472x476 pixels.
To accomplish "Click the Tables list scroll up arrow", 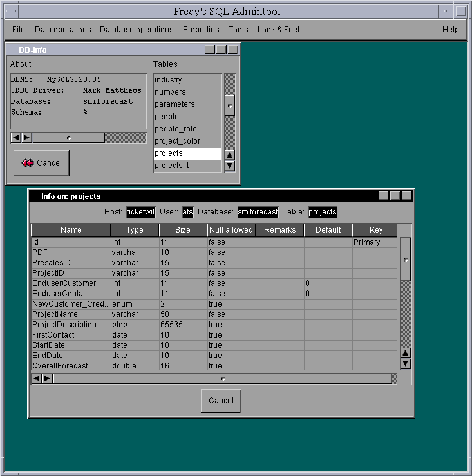I will [230, 155].
